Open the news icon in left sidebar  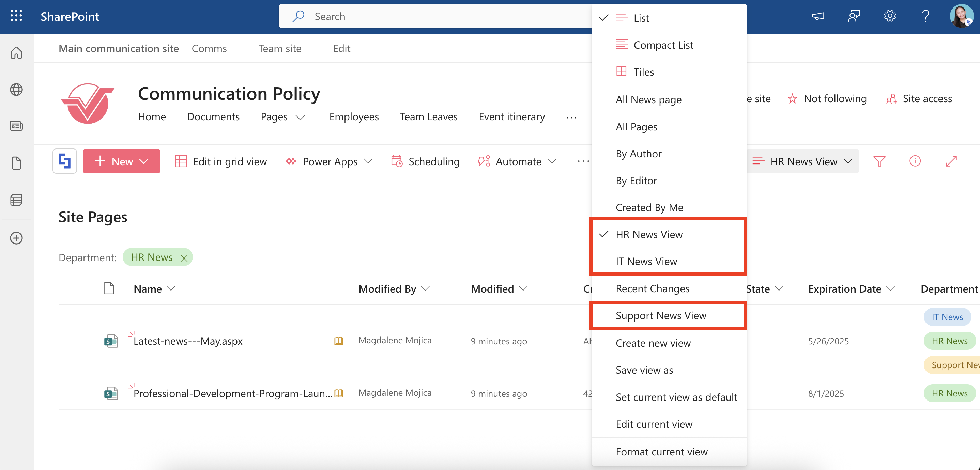16,126
